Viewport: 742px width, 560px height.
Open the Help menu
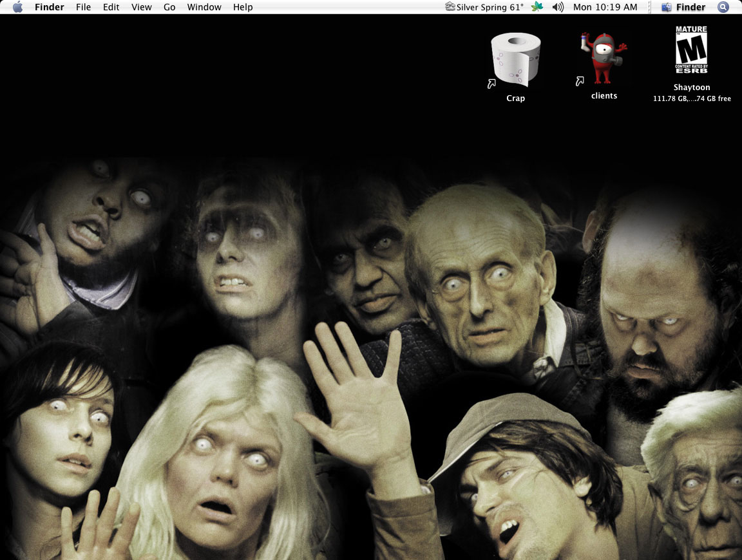pyautogui.click(x=243, y=7)
